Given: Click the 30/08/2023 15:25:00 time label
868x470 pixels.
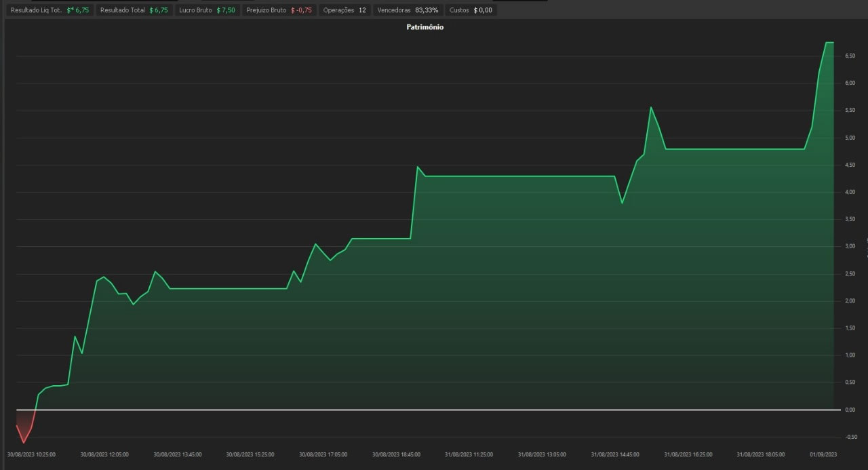Looking at the screenshot, I should coord(250,454).
